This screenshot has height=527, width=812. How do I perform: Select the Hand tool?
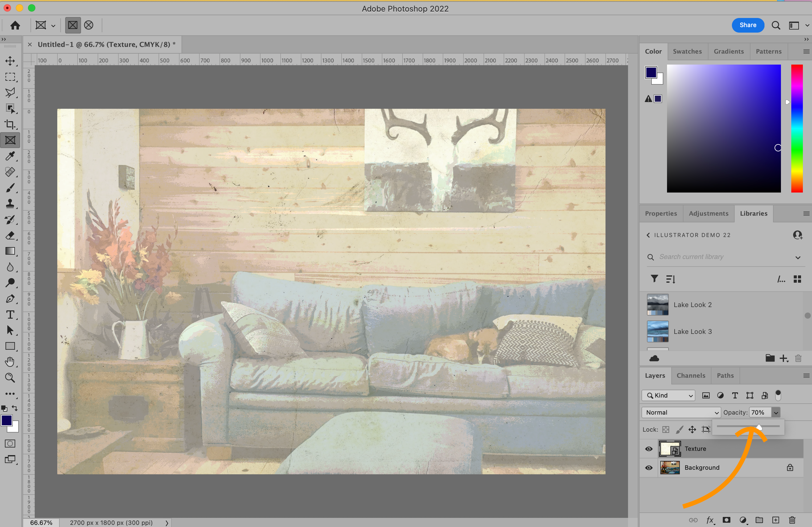click(x=10, y=362)
